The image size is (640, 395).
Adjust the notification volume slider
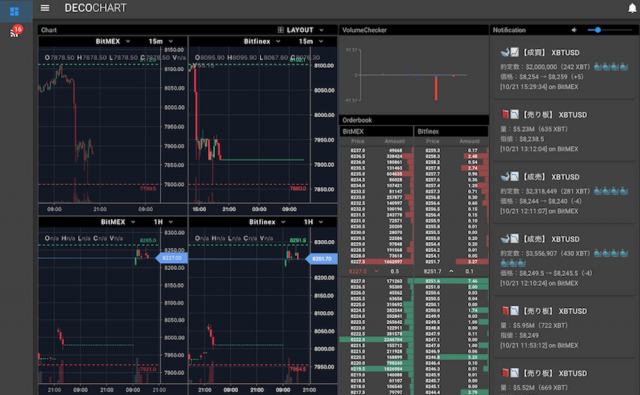(x=609, y=30)
